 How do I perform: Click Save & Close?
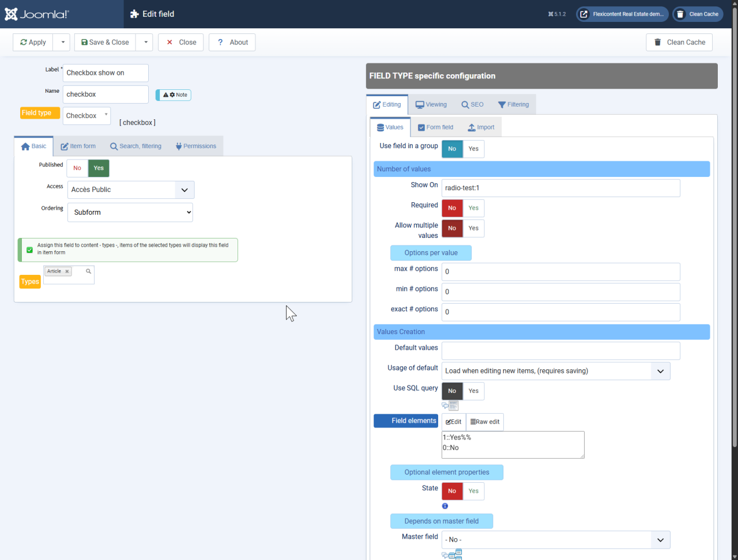point(105,42)
